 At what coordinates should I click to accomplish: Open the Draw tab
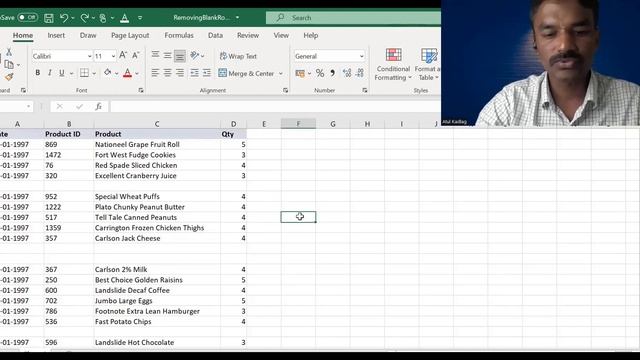(x=88, y=36)
